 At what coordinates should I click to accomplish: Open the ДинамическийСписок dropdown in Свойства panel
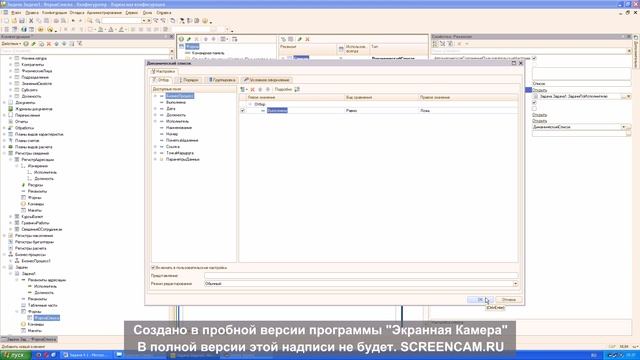tap(624, 127)
